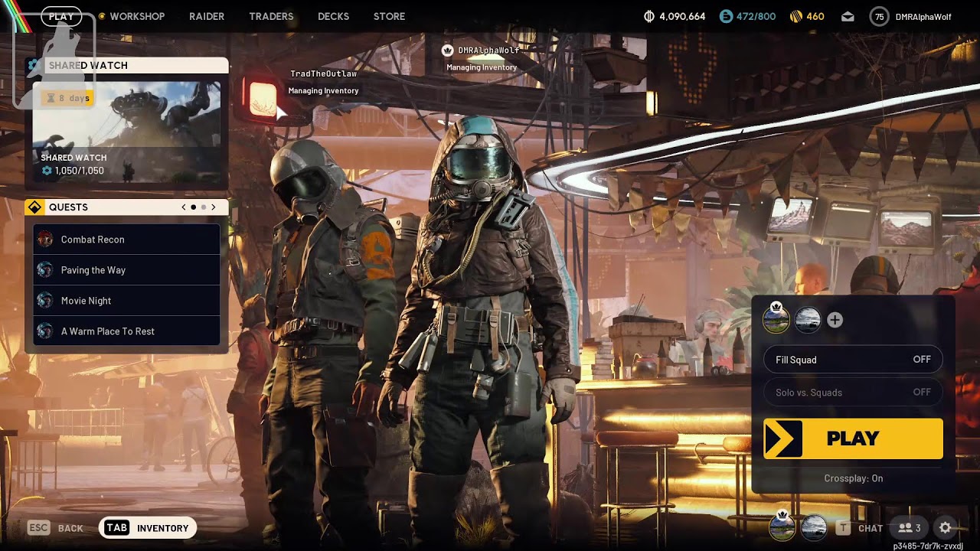Open the DECKS tab
The image size is (980, 551).
(x=333, y=16)
